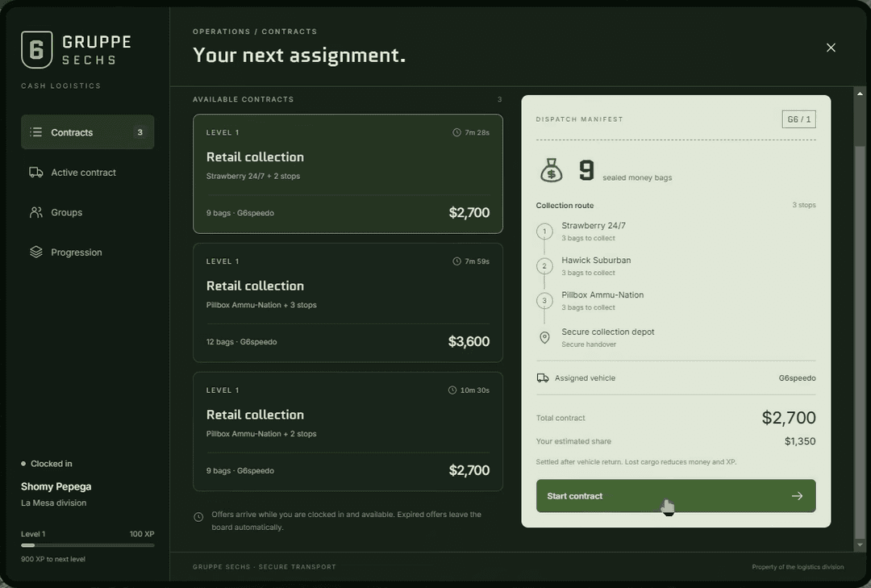This screenshot has width=871, height=588.
Task: Click the $3,600 contract price
Action: pyautogui.click(x=469, y=341)
